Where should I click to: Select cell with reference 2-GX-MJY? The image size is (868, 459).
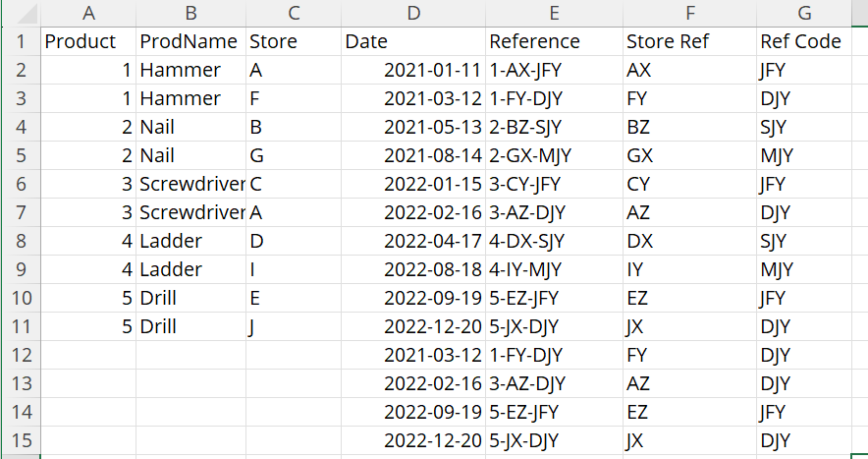pos(554,155)
